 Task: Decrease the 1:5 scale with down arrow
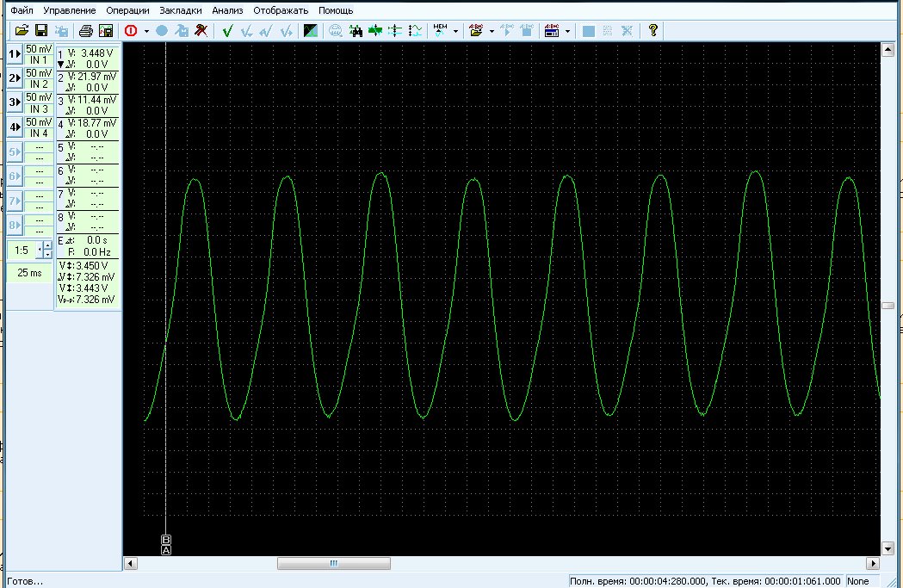[48, 255]
